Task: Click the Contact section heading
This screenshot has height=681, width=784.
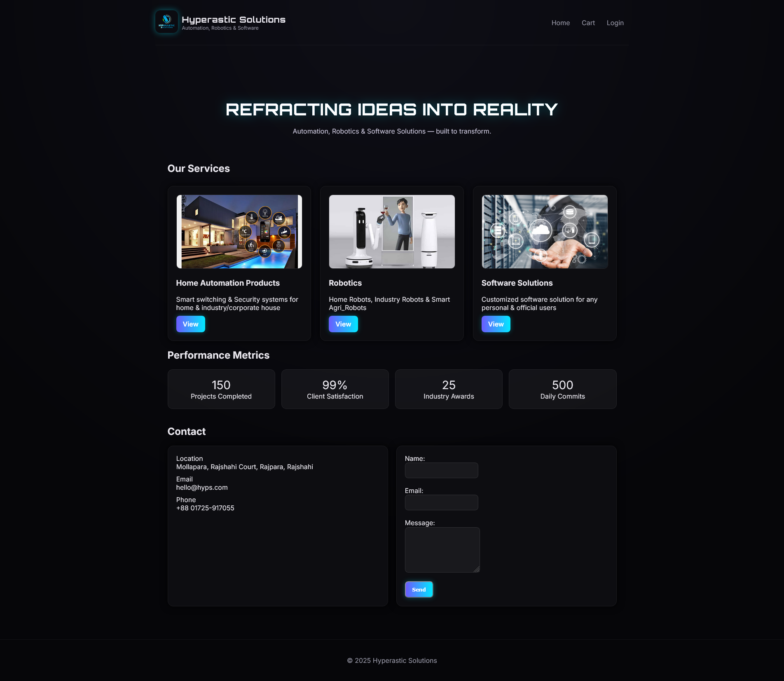Action: pos(186,431)
